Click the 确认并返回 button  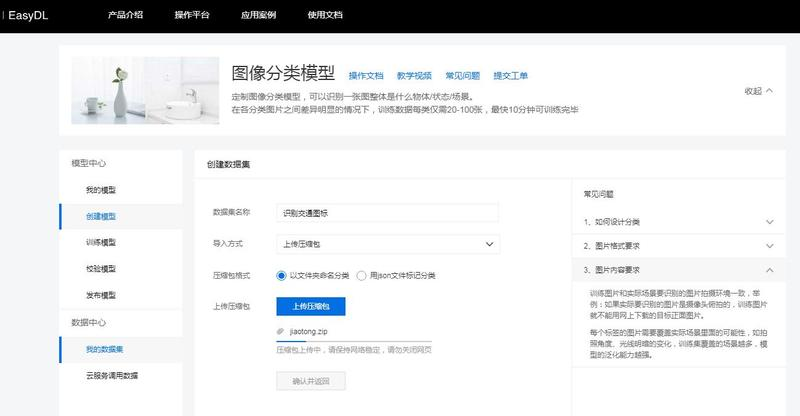(x=311, y=381)
